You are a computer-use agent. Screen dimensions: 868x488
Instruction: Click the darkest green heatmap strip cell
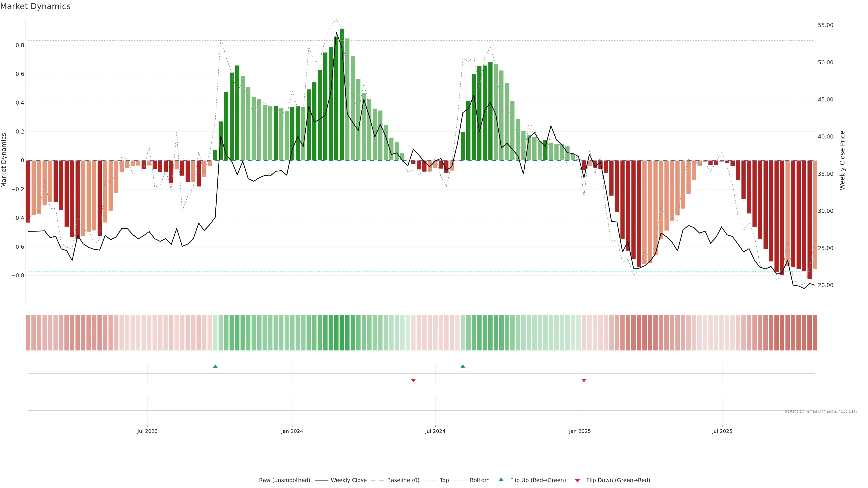[x=342, y=332]
